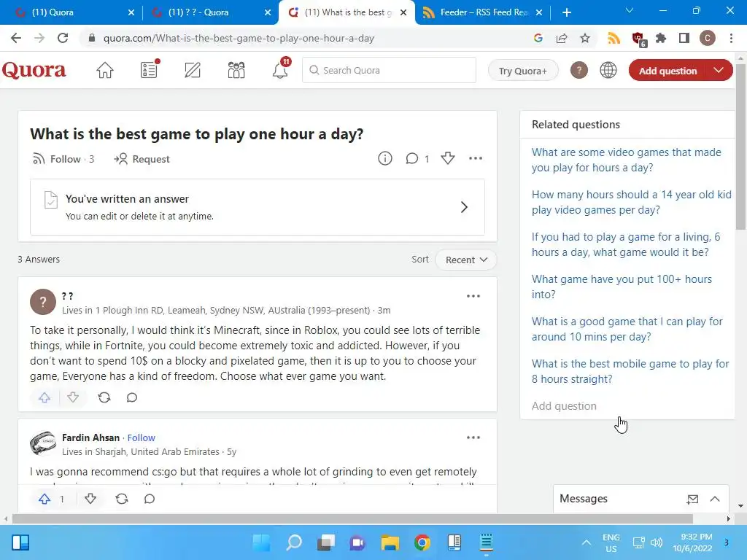Image resolution: width=747 pixels, height=560 pixels.
Task: Open the Spaces people icon
Action: coord(236,71)
